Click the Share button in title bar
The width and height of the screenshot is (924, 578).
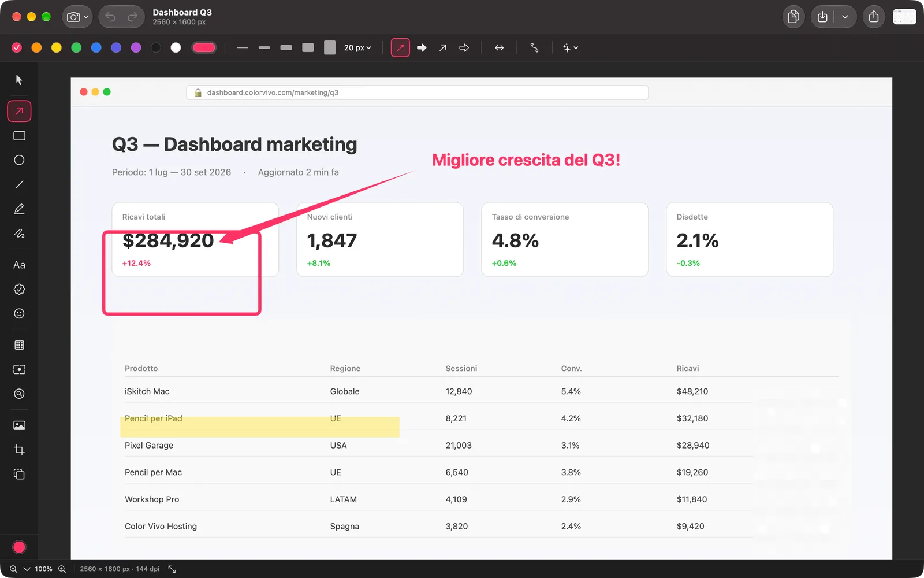tap(874, 17)
